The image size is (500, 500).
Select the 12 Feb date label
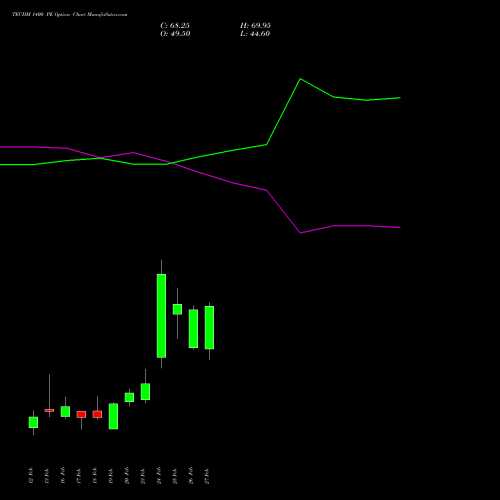(31, 476)
